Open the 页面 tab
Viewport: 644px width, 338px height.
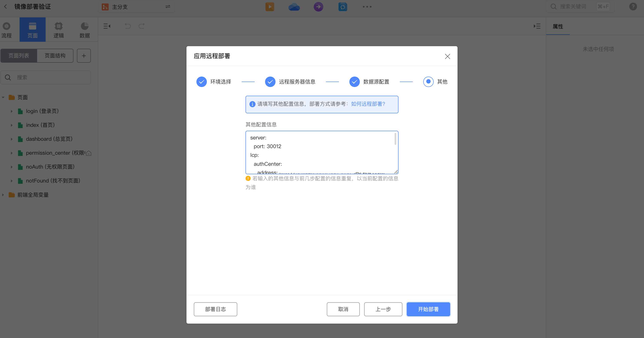click(x=33, y=30)
